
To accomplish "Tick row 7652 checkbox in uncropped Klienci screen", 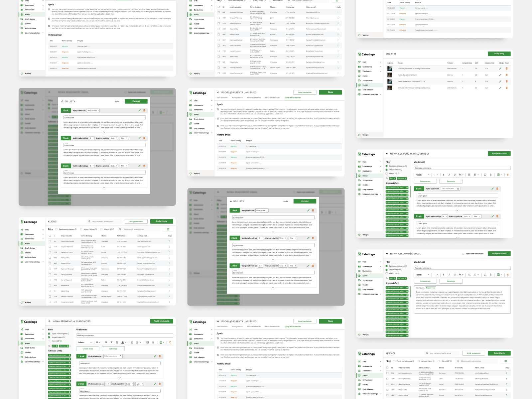I will click(x=50, y=274).
